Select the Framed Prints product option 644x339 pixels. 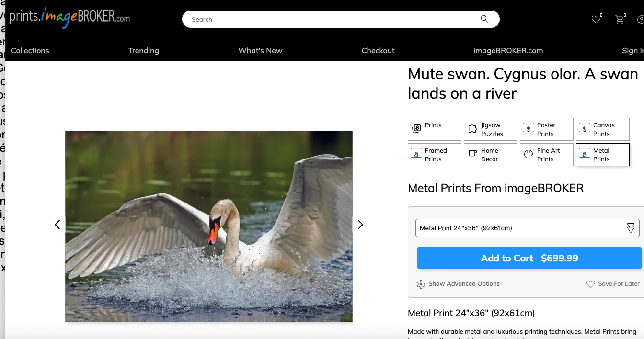435,155
